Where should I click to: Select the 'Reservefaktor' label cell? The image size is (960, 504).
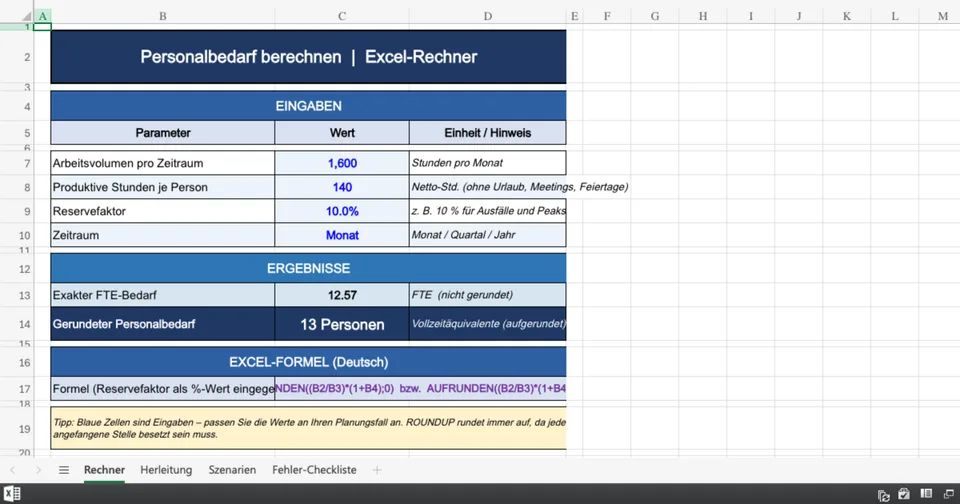(163, 211)
